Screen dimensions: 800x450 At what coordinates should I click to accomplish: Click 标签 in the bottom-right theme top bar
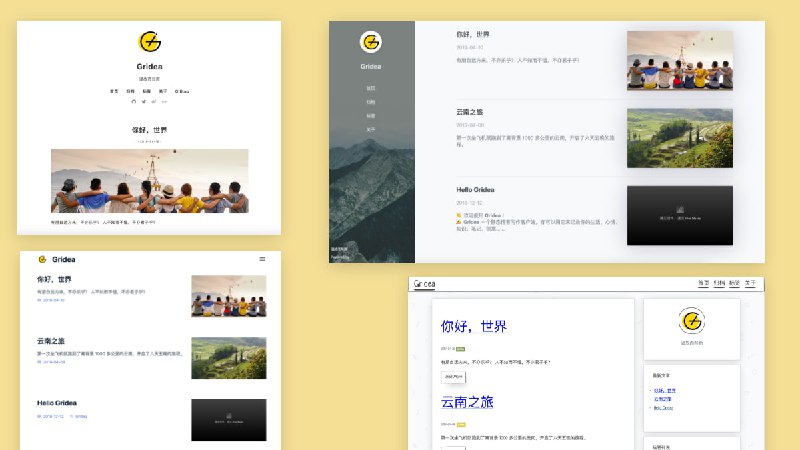coord(735,283)
